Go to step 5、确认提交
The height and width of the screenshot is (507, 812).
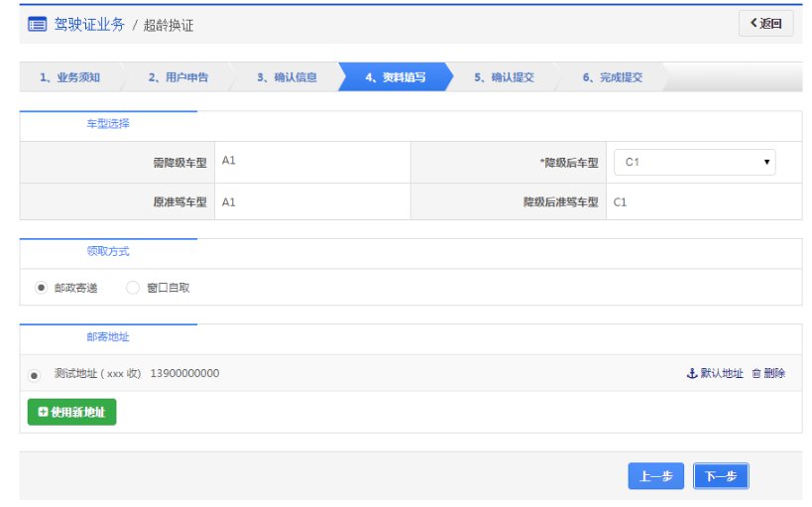(x=504, y=77)
